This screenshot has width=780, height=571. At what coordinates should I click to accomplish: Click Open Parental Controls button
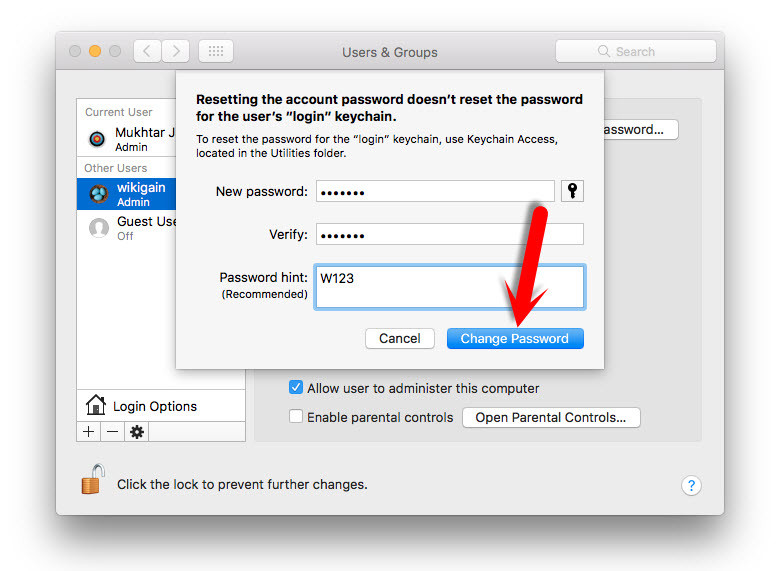click(x=551, y=417)
